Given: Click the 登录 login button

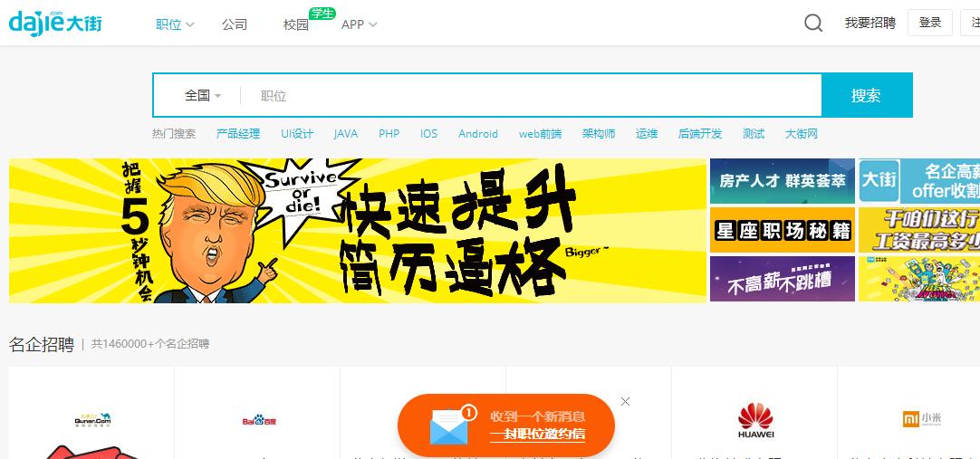Looking at the screenshot, I should point(930,23).
